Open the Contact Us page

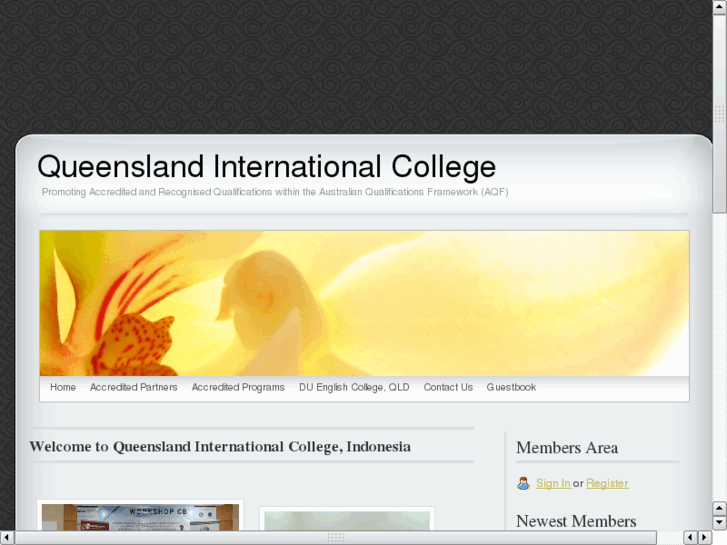448,387
